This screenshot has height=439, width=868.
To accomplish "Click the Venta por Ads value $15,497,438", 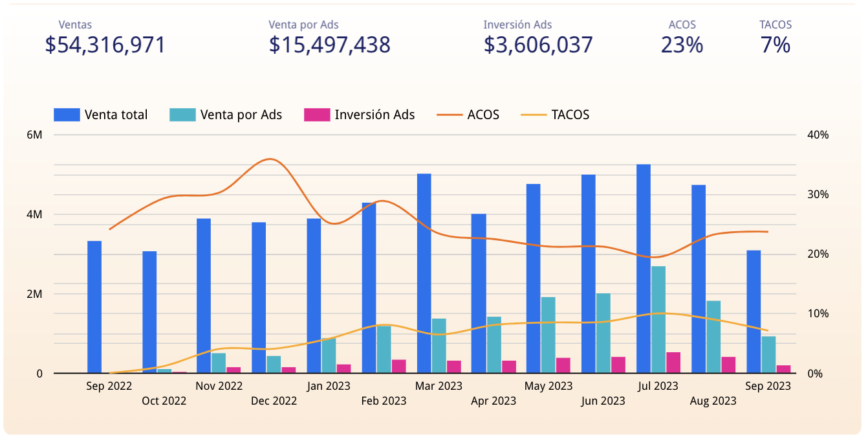I will pos(330,45).
